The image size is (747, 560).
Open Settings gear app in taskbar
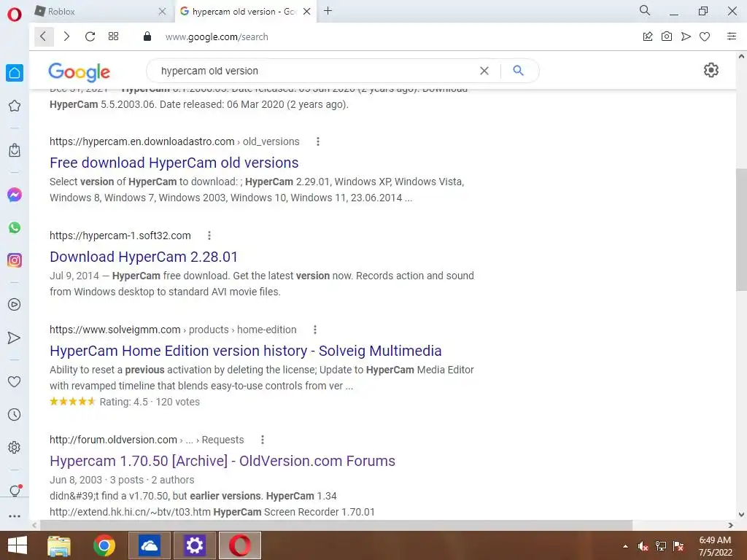point(194,545)
